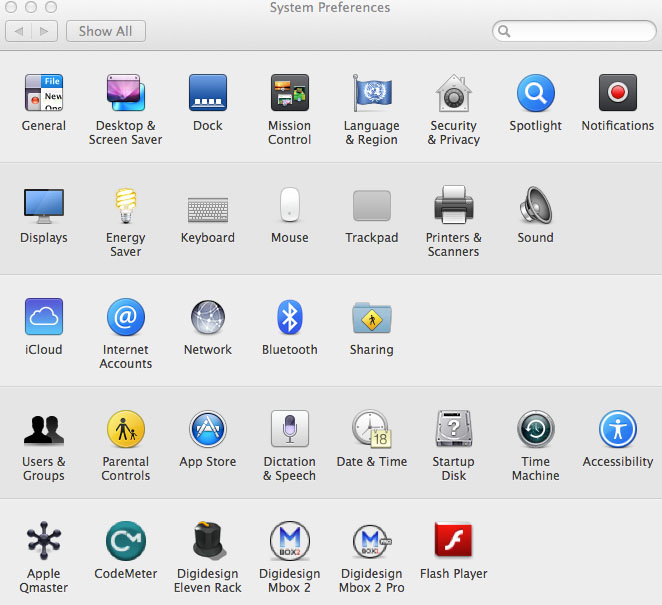Viewport: 662px width, 605px height.
Task: Minimize the System Preferences window
Action: (31, 7)
